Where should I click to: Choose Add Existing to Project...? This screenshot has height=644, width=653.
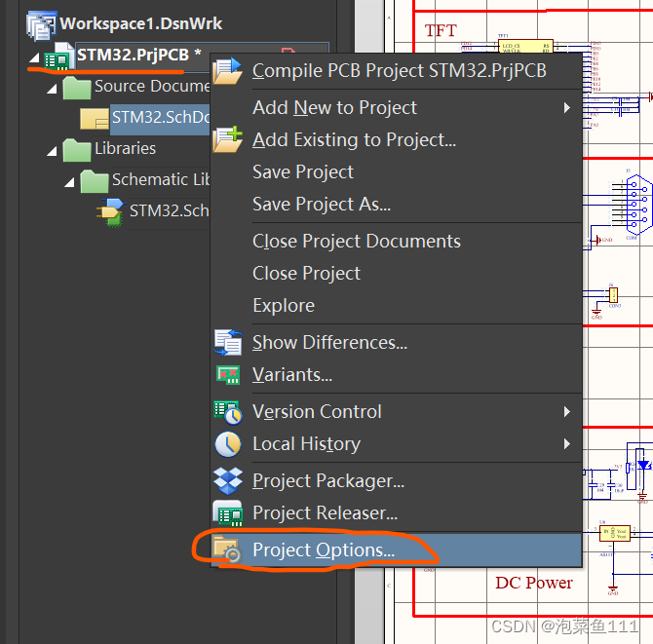click(396, 140)
